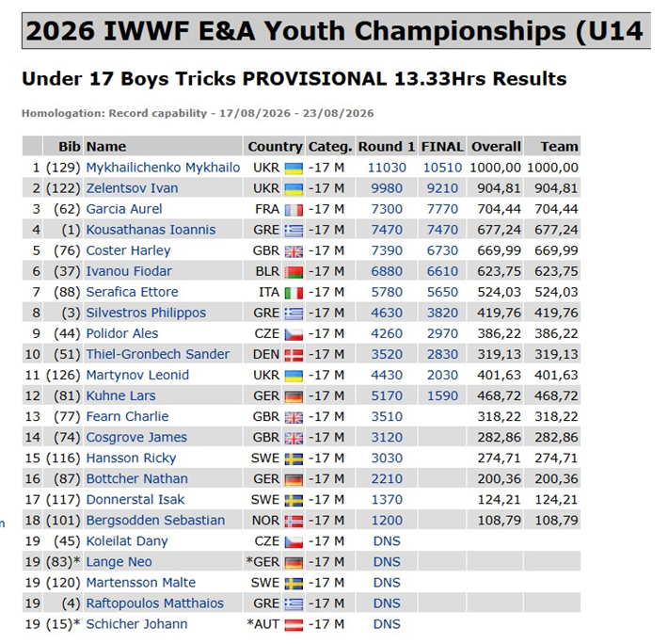Click the Italy flag in Serafica Ettore row
Image resolution: width=668 pixels, height=644 pixels.
(x=294, y=293)
